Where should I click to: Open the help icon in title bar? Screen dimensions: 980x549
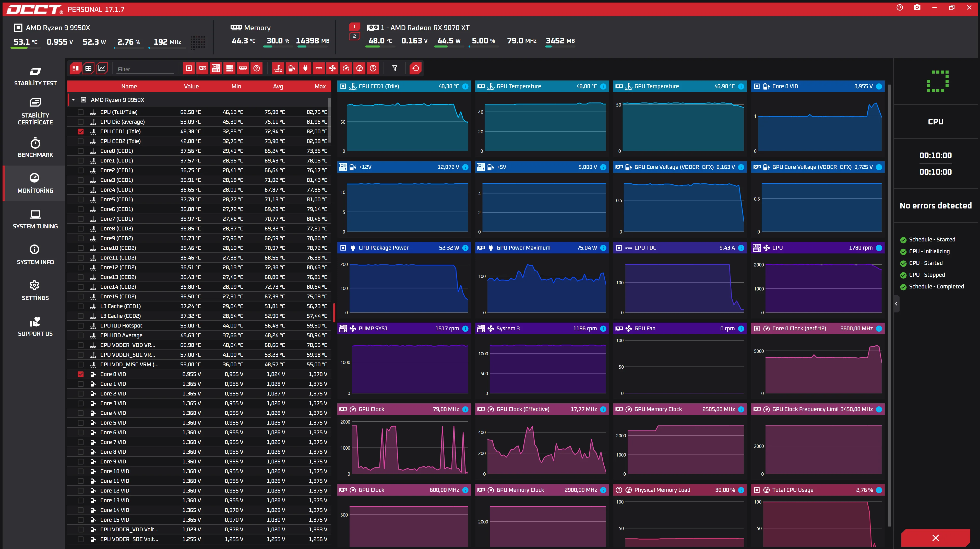click(x=899, y=8)
